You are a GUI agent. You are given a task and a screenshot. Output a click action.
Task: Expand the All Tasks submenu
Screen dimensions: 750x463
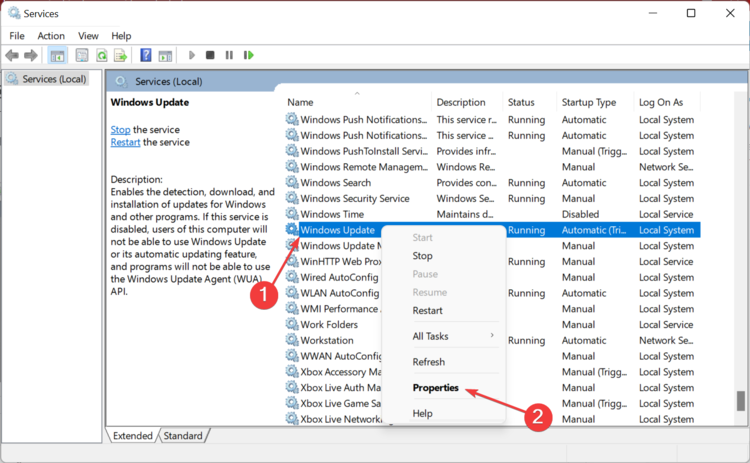click(x=443, y=336)
